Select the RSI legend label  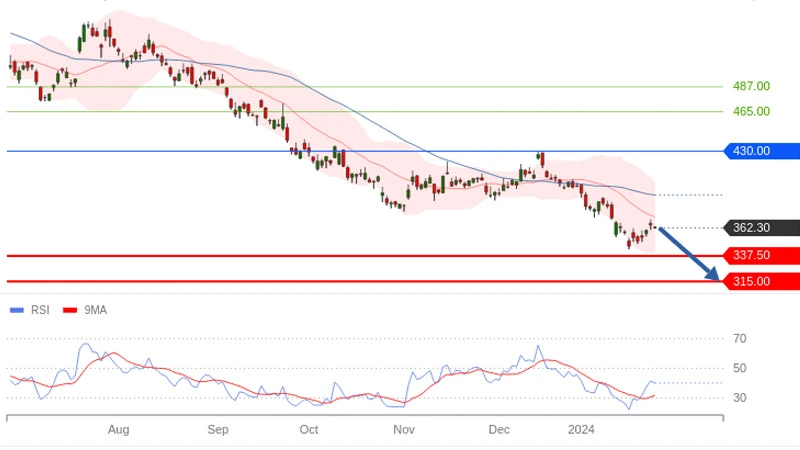(40, 310)
